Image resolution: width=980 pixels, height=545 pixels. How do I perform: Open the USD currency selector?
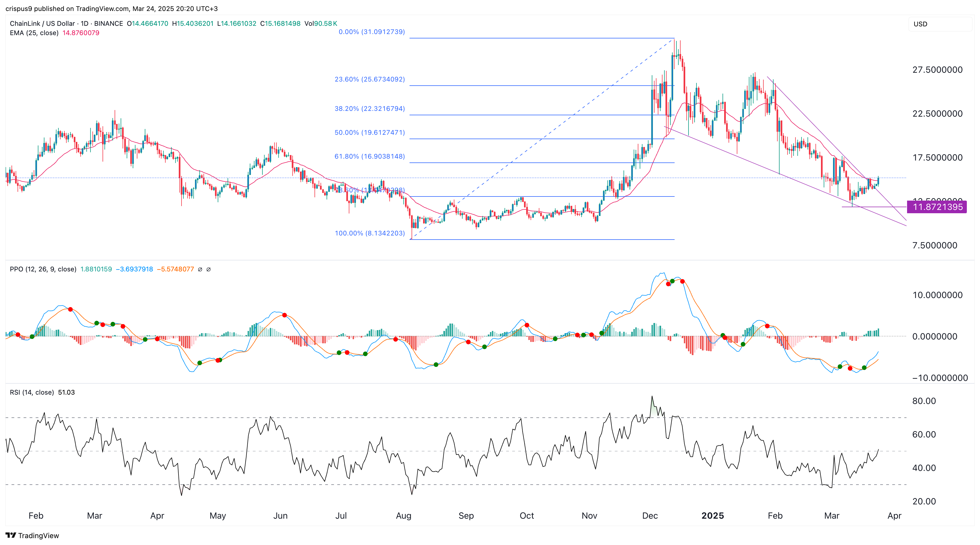tap(940, 24)
